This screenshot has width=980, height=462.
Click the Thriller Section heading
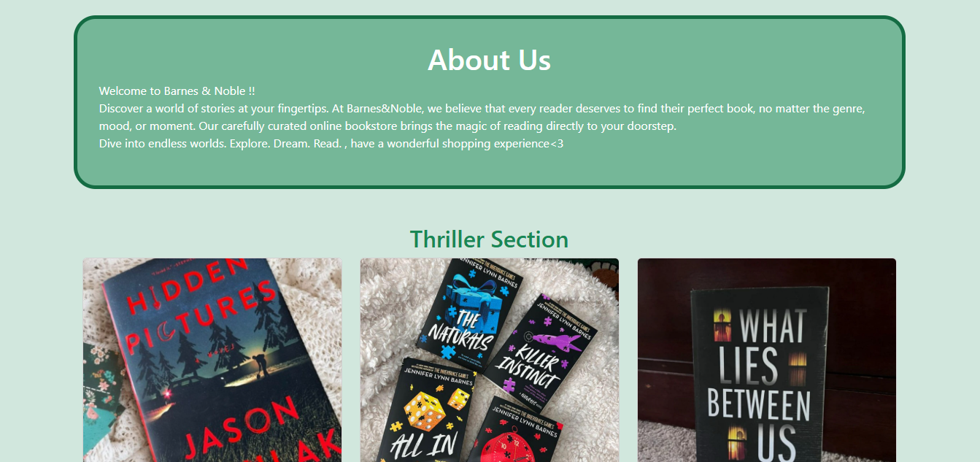point(490,239)
